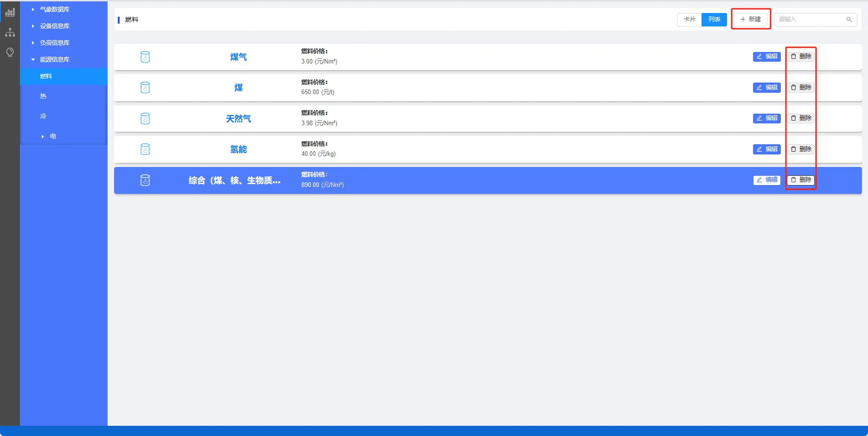This screenshot has height=436, width=868.
Task: Edit the 氢能 fuel entry
Action: (x=767, y=149)
